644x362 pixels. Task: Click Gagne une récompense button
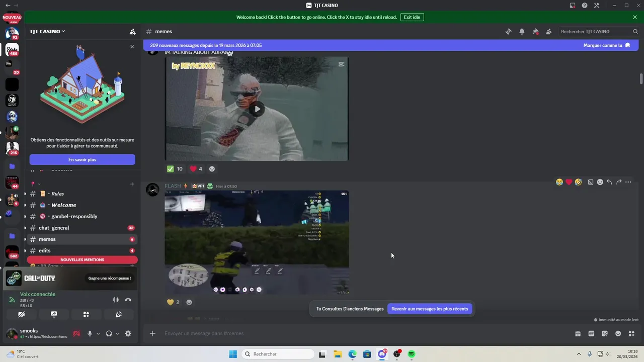point(110,278)
